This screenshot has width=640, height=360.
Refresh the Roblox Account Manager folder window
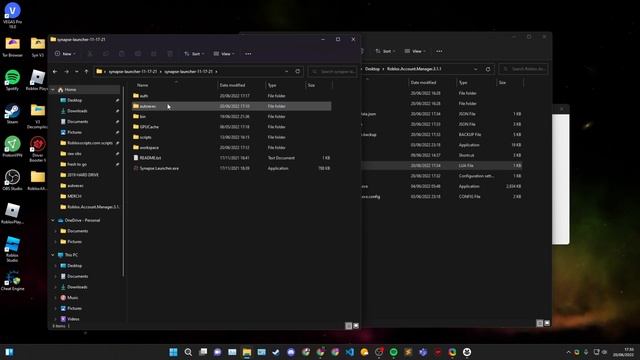(488, 69)
